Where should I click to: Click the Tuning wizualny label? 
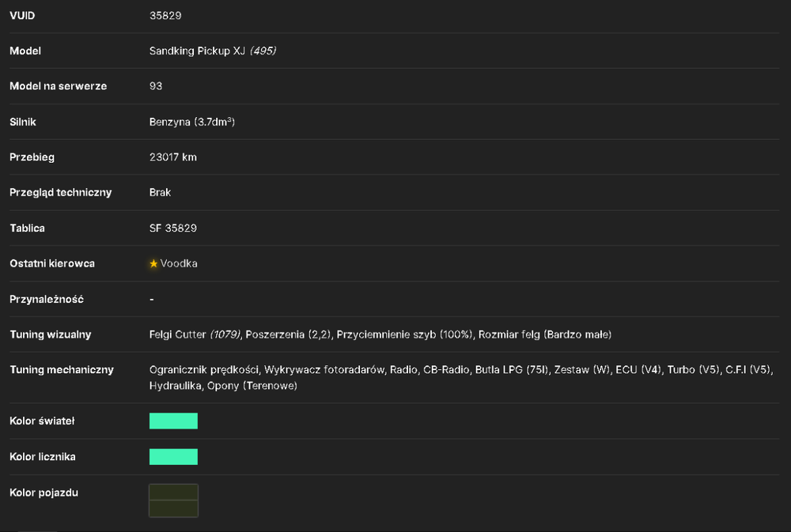tap(51, 335)
